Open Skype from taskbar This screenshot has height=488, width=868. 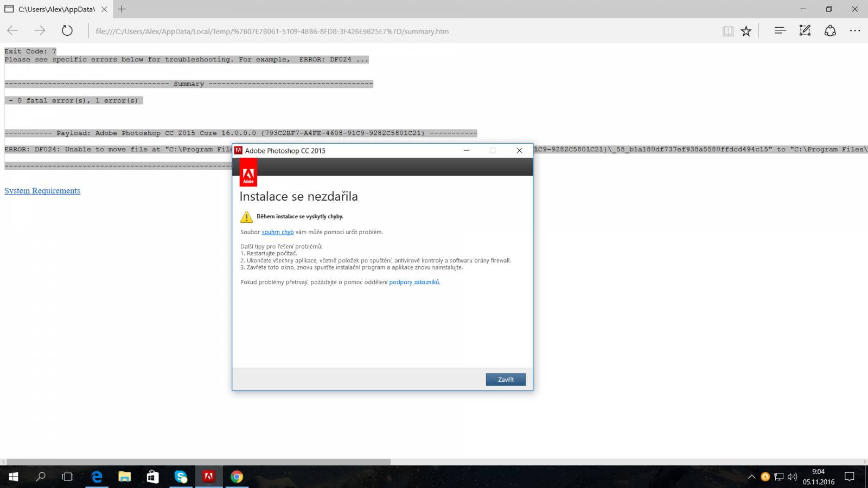point(181,477)
